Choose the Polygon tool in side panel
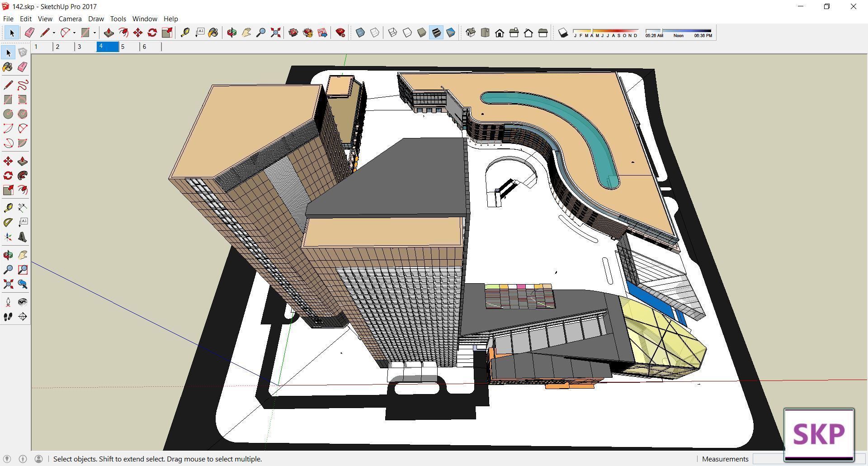Viewport: 868px width, 466px height. [23, 114]
